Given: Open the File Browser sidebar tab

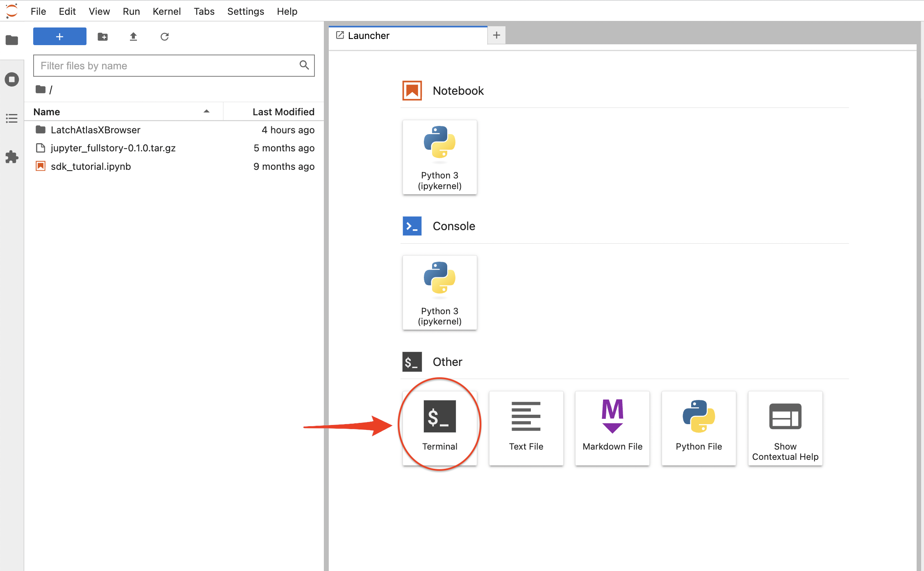Looking at the screenshot, I should (x=12, y=40).
